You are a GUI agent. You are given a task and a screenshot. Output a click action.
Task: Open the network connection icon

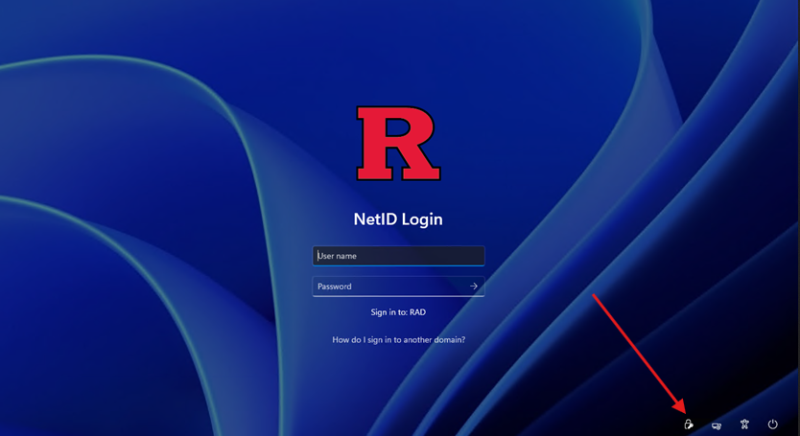coord(716,425)
